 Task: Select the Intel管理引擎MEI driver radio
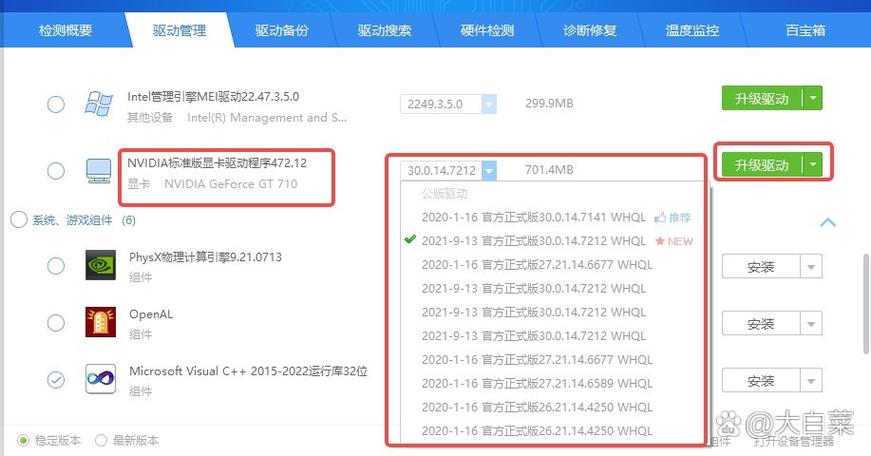[56, 104]
